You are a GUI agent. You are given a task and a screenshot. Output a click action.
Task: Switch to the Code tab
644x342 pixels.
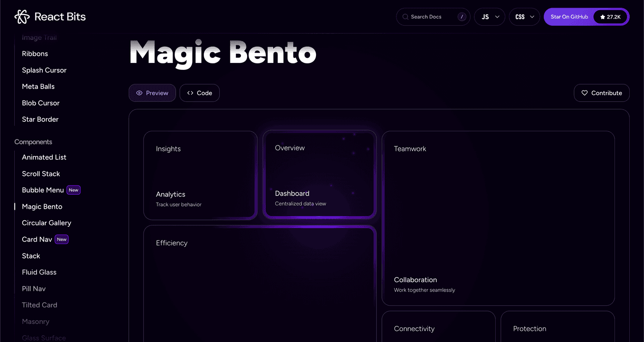(199, 93)
